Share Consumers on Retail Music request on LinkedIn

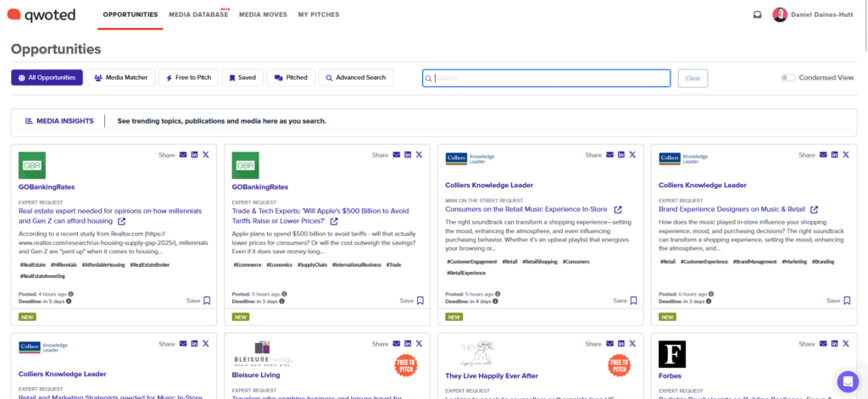[x=621, y=155]
